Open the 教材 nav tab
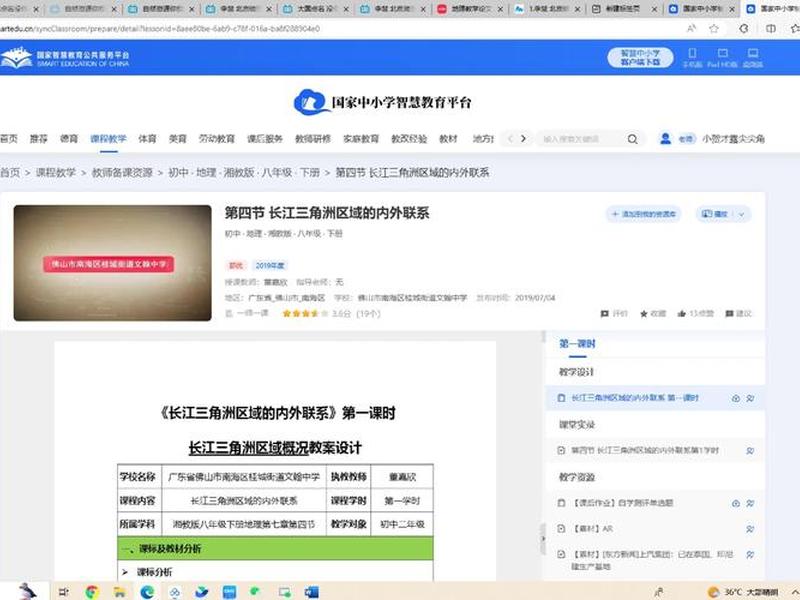This screenshot has height=600, width=800. (x=448, y=139)
